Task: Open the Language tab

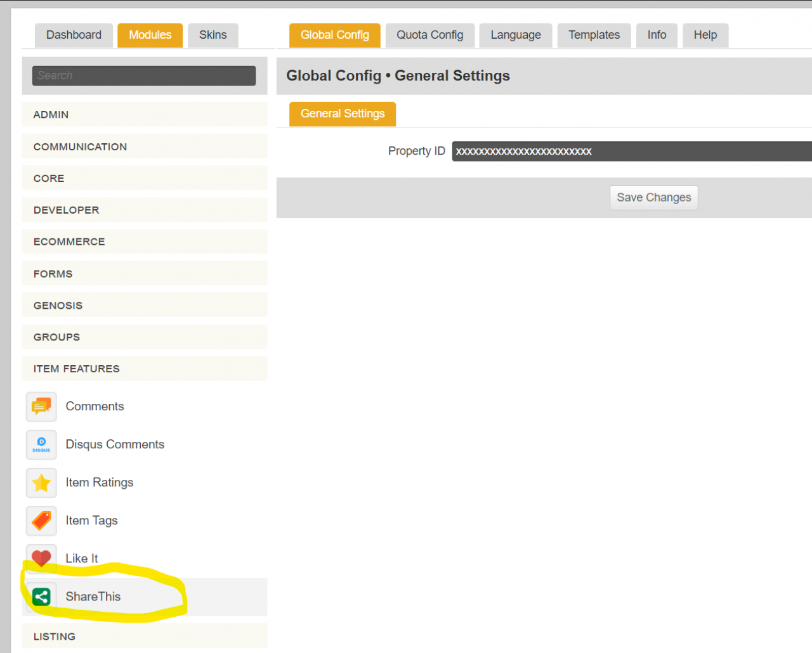Action: pos(515,36)
